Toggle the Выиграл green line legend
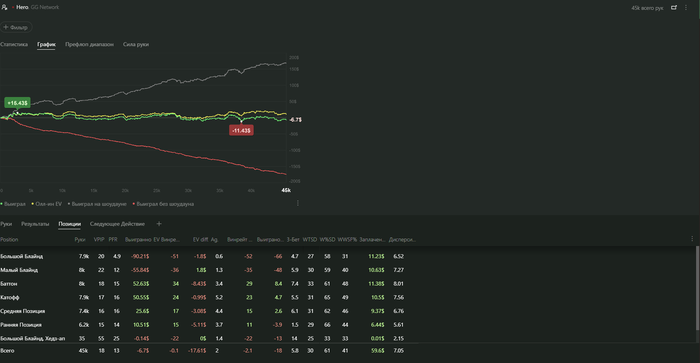The image size is (700, 363). coord(13,204)
